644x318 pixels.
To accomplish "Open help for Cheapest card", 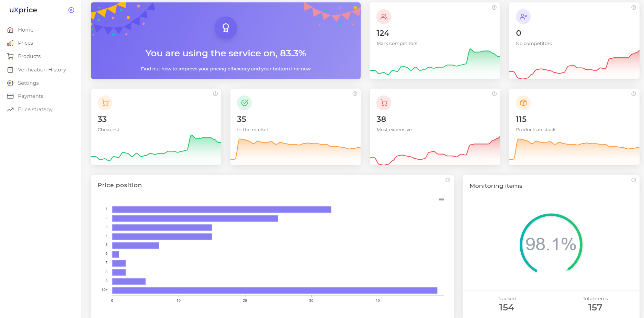I will pyautogui.click(x=215, y=94).
